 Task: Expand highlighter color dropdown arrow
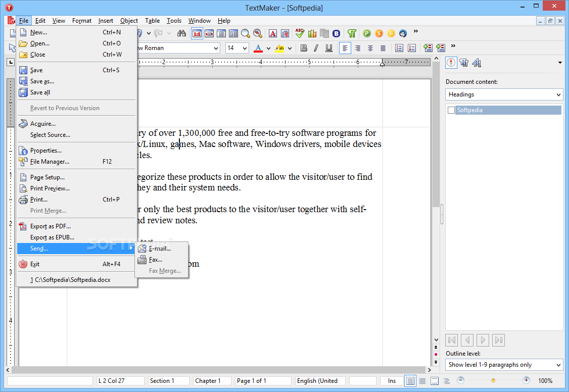click(x=290, y=48)
